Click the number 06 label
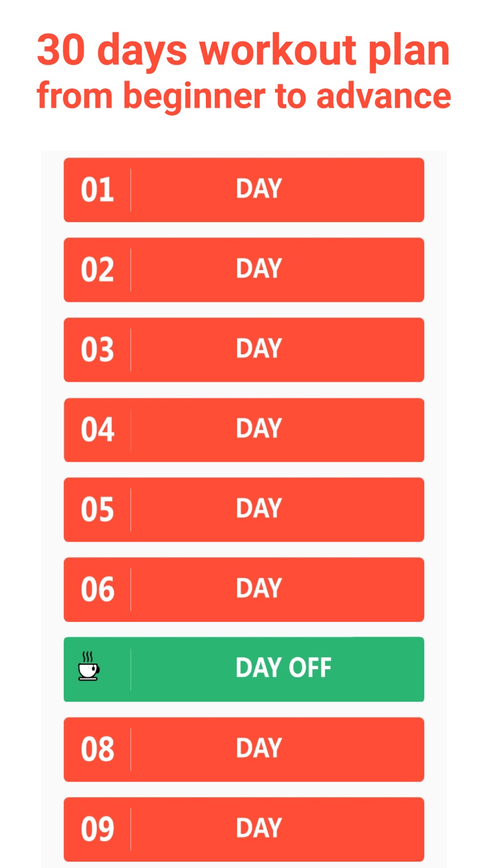The width and height of the screenshot is (488, 868). tap(98, 590)
